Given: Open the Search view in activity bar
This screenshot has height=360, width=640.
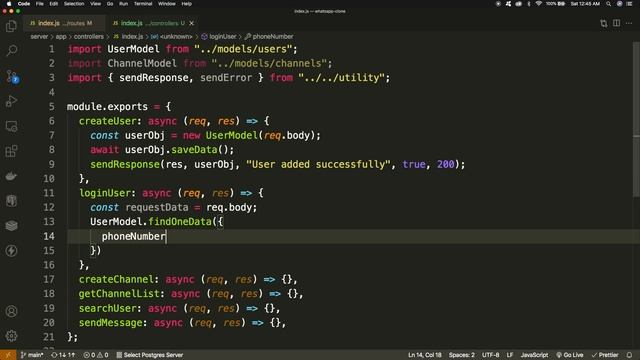Looking at the screenshot, I should tap(11, 51).
